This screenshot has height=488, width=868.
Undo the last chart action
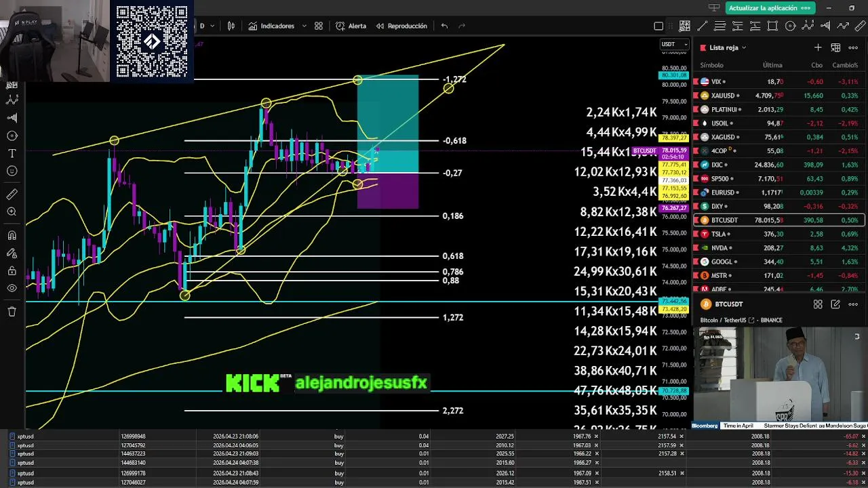click(x=444, y=26)
